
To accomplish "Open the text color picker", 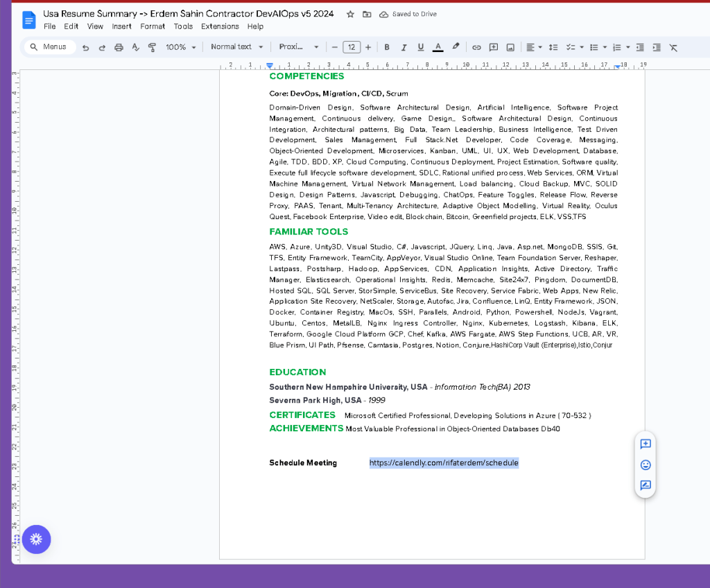I will click(438, 47).
